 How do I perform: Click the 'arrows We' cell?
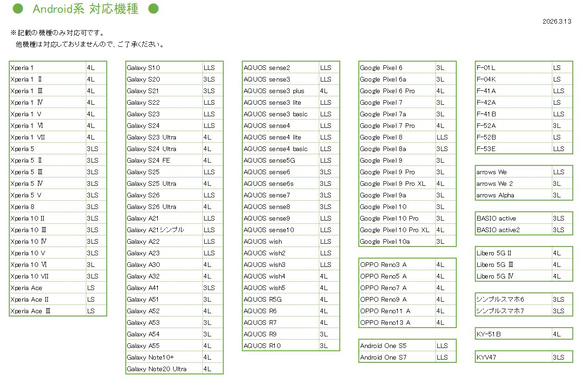(513, 172)
